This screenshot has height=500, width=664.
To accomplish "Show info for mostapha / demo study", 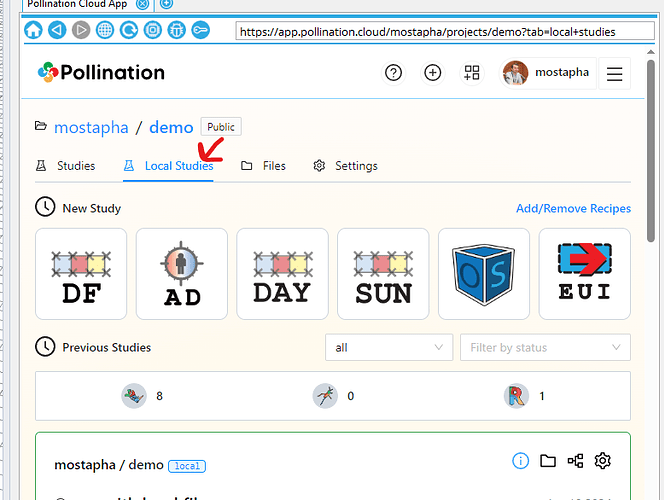I will [520, 461].
